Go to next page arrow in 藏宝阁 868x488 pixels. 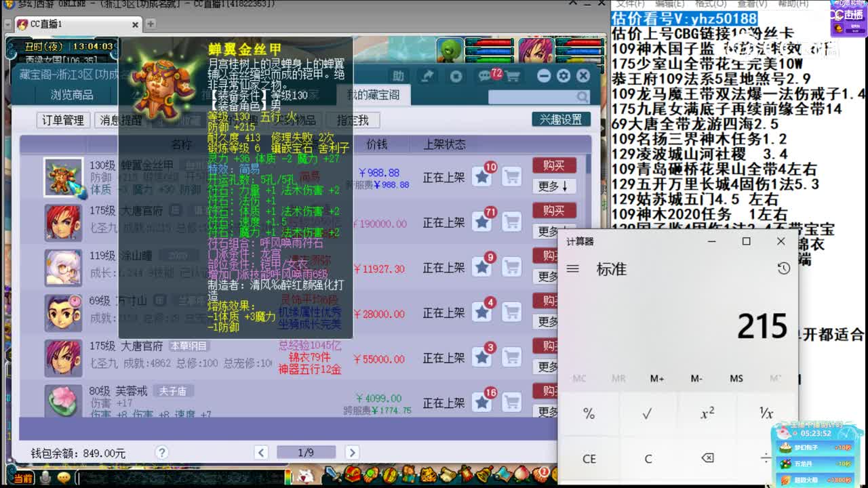[351, 452]
